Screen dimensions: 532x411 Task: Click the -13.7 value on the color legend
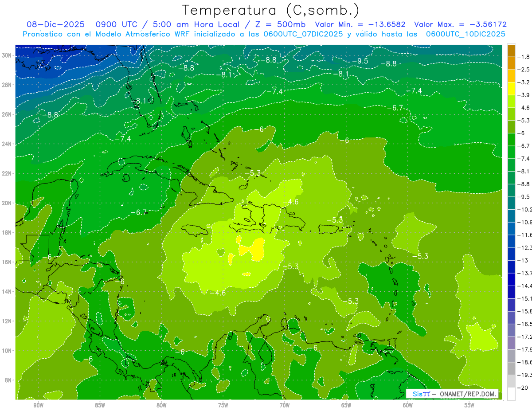click(x=524, y=273)
